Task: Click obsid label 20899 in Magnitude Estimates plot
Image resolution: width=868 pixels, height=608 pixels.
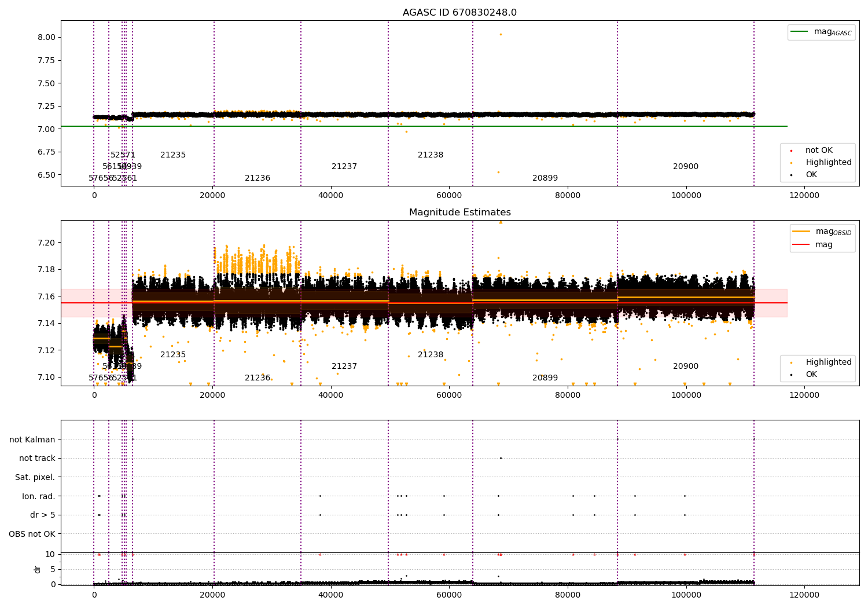Action: [545, 378]
